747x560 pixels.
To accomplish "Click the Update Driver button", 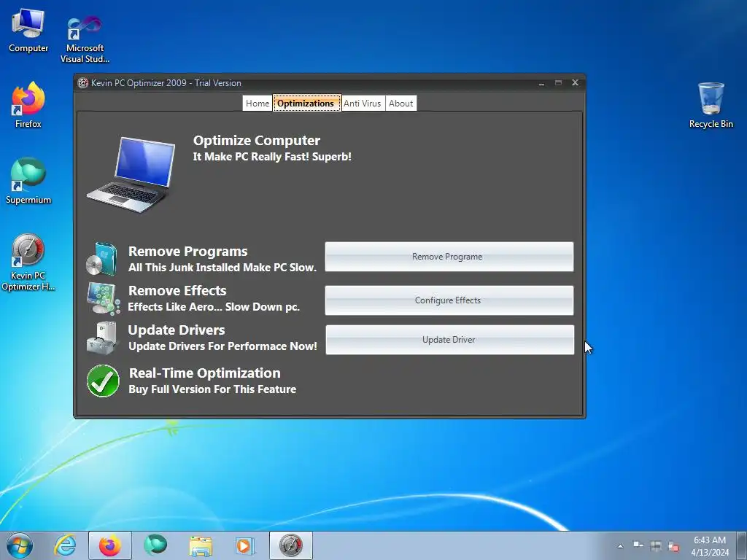I will click(x=449, y=340).
